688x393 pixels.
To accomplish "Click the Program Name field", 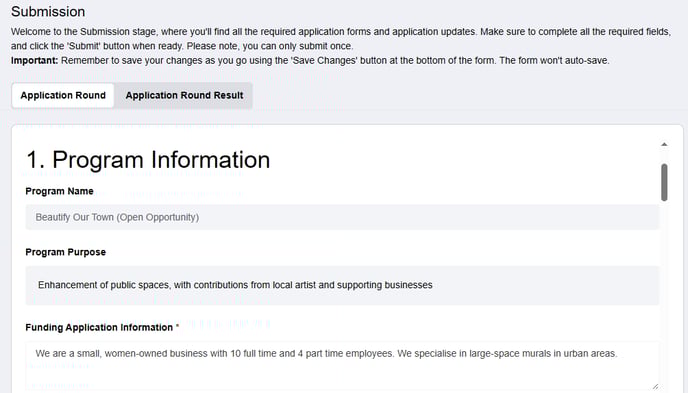I will [342, 217].
